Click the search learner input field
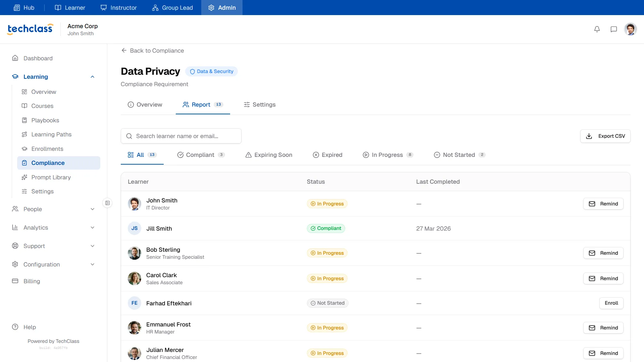This screenshot has height=362, width=644. point(181,136)
